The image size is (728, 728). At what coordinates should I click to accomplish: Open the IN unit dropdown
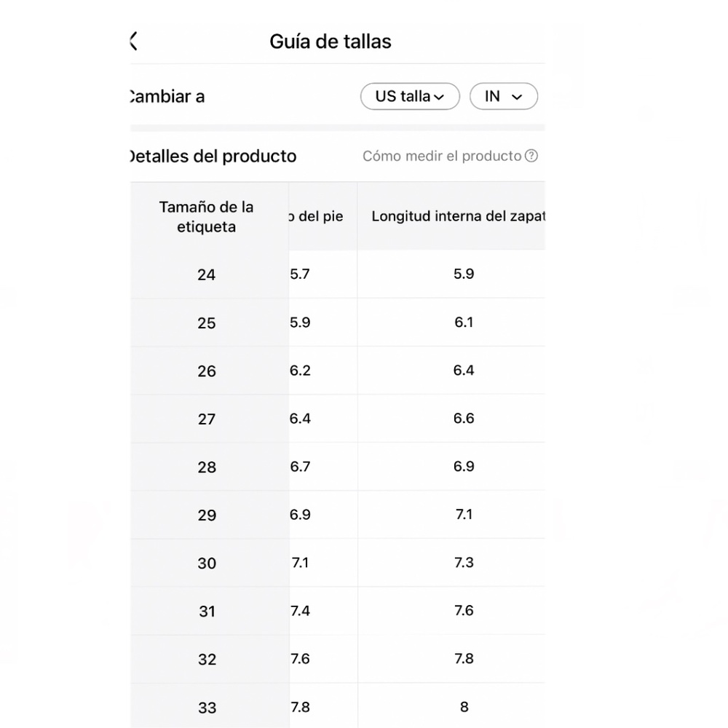504,96
